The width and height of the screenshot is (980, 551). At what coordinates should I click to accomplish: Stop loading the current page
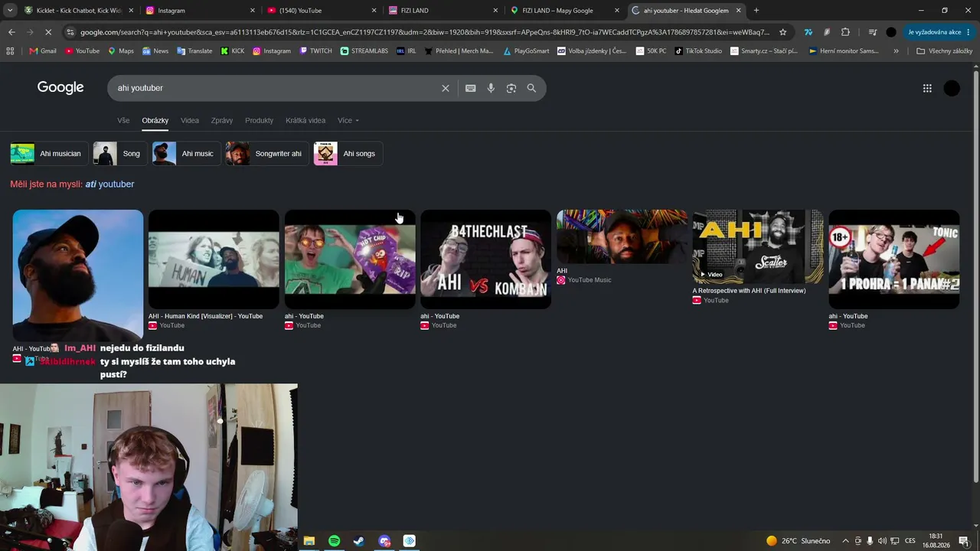47,32
